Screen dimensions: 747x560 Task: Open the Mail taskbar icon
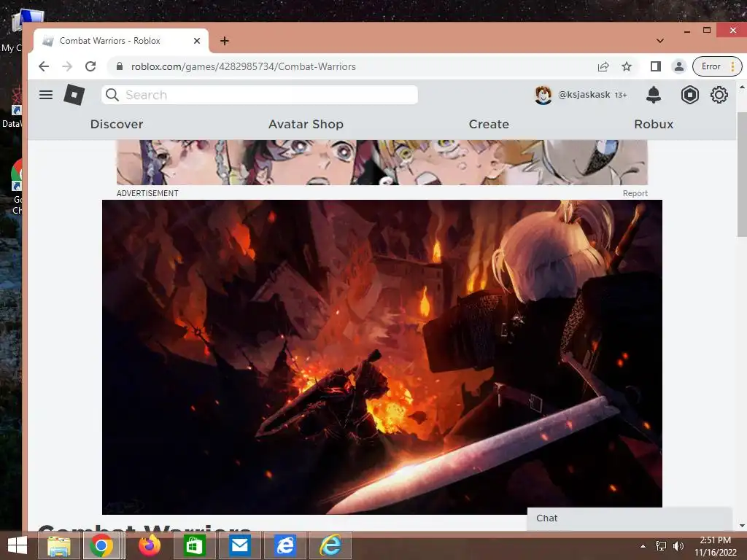click(x=239, y=545)
